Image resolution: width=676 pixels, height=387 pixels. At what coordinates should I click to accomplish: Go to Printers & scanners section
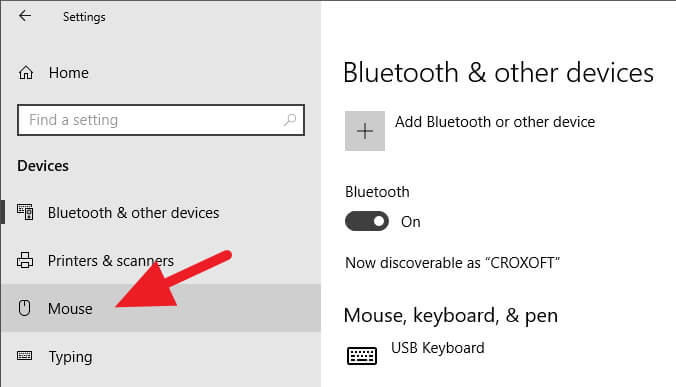coord(160,260)
